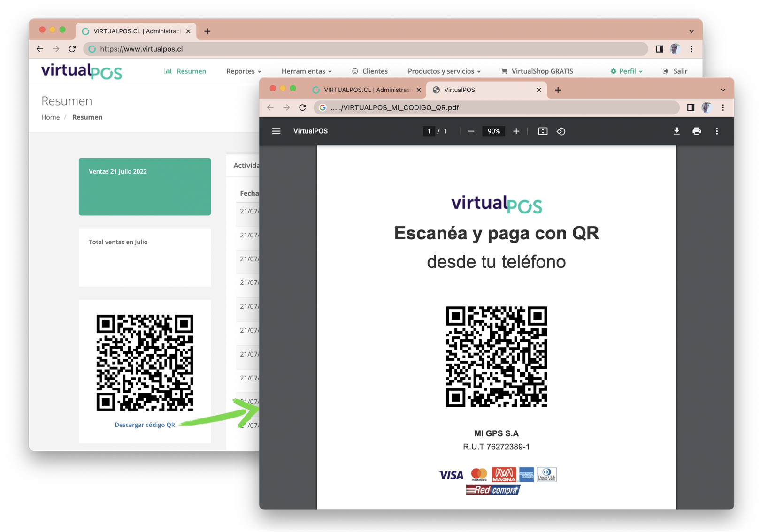The height and width of the screenshot is (532, 768).
Task: Click Salir to log out
Action: point(675,71)
